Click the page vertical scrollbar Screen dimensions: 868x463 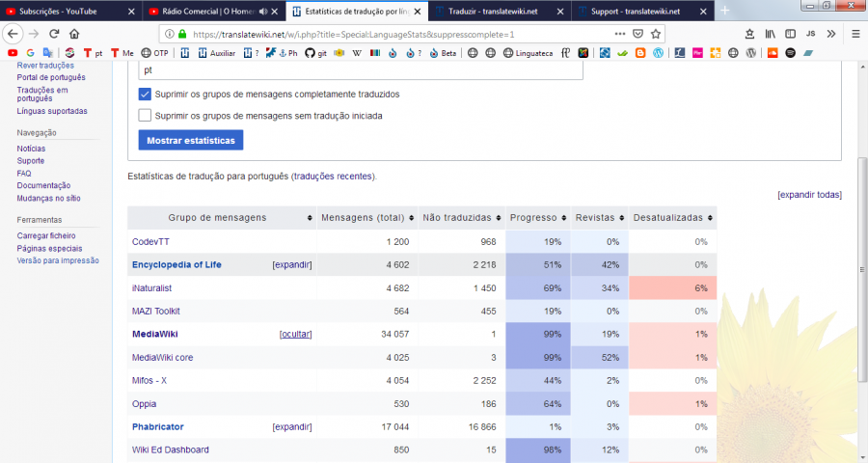pyautogui.click(x=862, y=269)
